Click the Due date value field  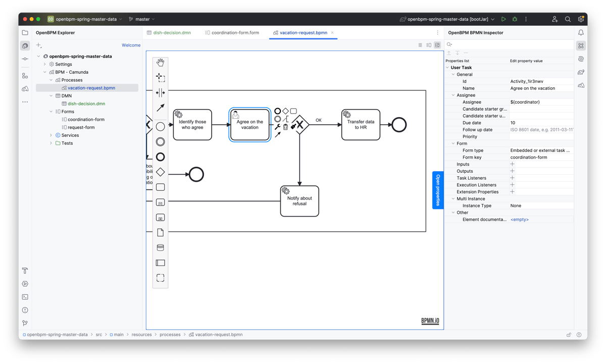tap(540, 123)
